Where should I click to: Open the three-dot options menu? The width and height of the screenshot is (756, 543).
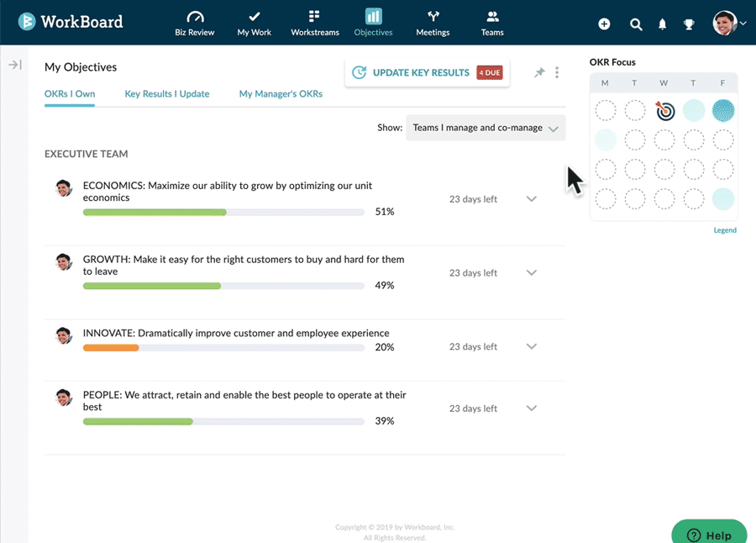(x=557, y=73)
